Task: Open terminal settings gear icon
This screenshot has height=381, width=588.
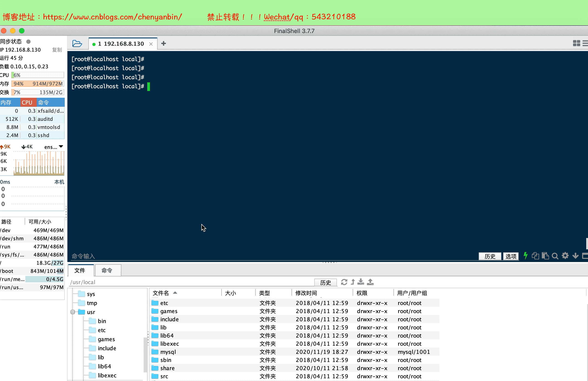Action: point(565,256)
